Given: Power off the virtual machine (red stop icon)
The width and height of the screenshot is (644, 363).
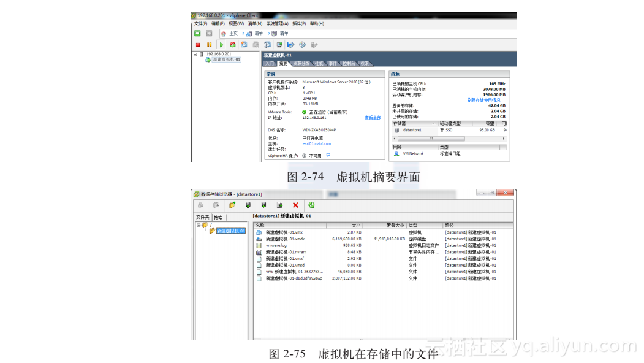Looking at the screenshot, I should [197, 44].
